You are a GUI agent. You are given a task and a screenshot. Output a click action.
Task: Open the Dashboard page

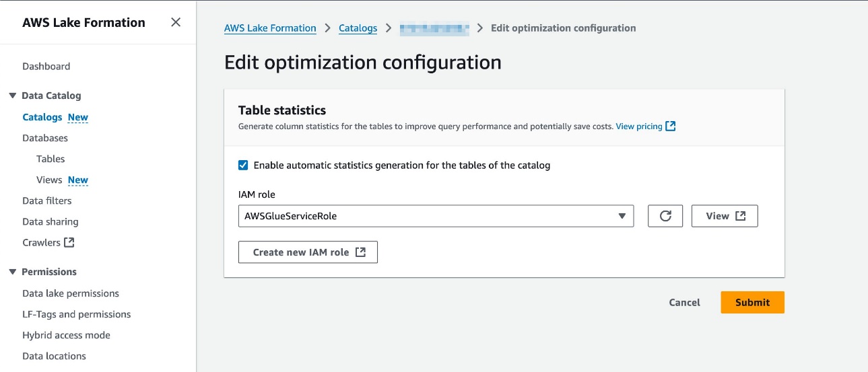(x=46, y=66)
